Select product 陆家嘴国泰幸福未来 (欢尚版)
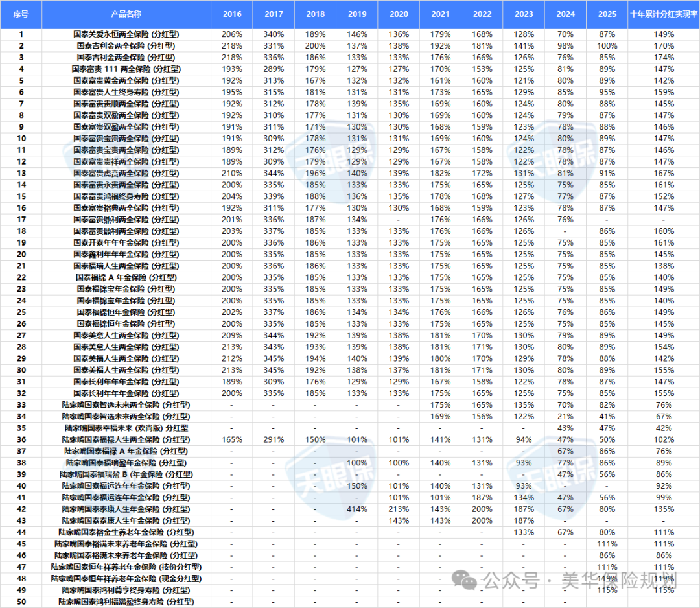Screen dimensions: 700x608 pos(126,428)
